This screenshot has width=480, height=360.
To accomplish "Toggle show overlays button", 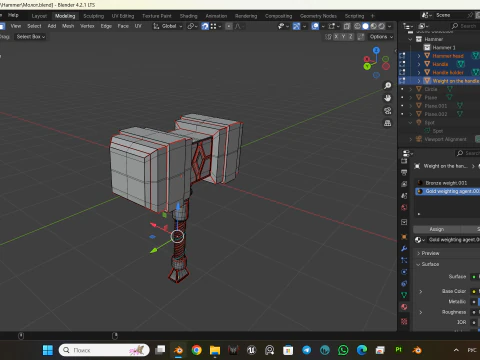I will (x=315, y=26).
